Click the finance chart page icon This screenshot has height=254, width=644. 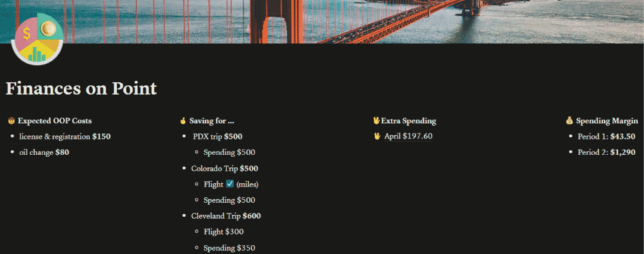pyautogui.click(x=37, y=39)
